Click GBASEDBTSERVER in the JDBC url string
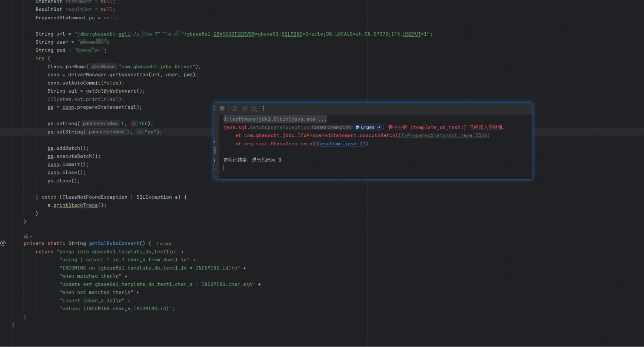The width and height of the screenshot is (644, 347). [234, 34]
